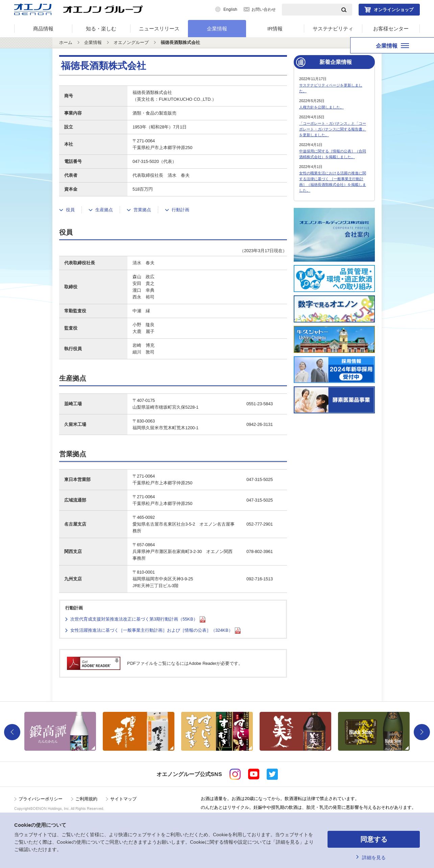Open the 博多の華 product banner
Viewport: 434px width, 868px height.
pos(139,731)
